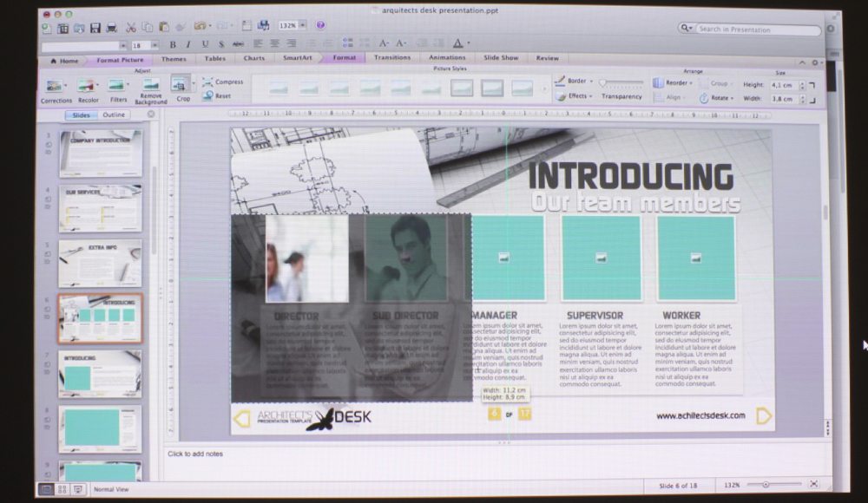Click the ribbon settings gear icon

tap(815, 62)
